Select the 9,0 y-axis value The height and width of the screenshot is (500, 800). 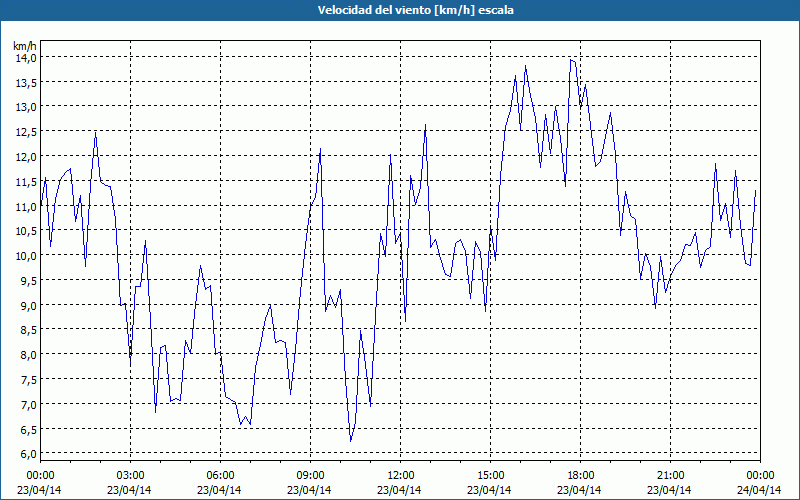click(x=27, y=305)
